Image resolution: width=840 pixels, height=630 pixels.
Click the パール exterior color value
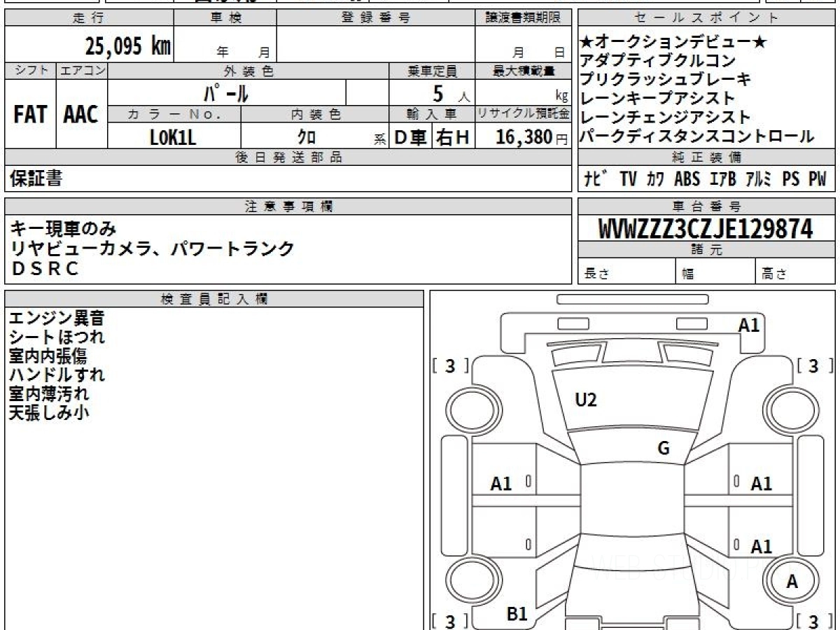225,92
